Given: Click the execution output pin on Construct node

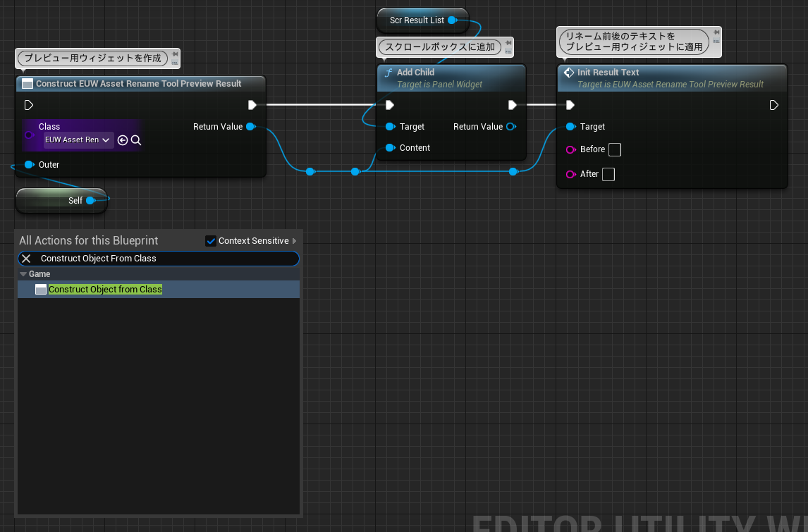Looking at the screenshot, I should (252, 105).
